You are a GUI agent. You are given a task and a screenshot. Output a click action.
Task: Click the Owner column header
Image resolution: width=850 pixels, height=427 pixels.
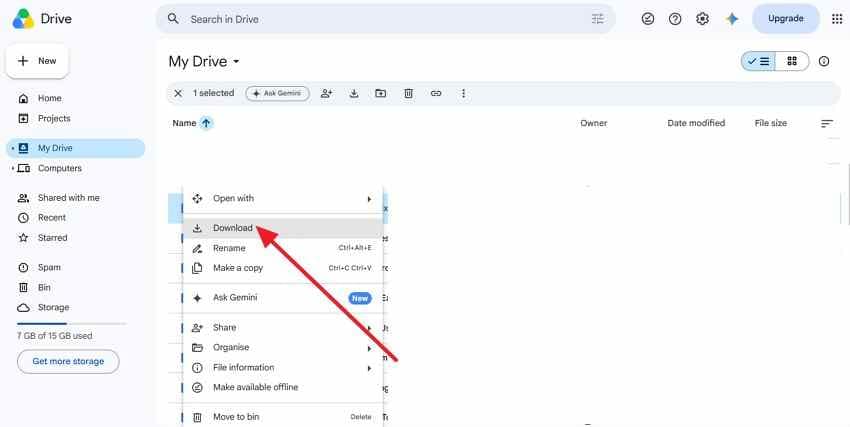[594, 123]
